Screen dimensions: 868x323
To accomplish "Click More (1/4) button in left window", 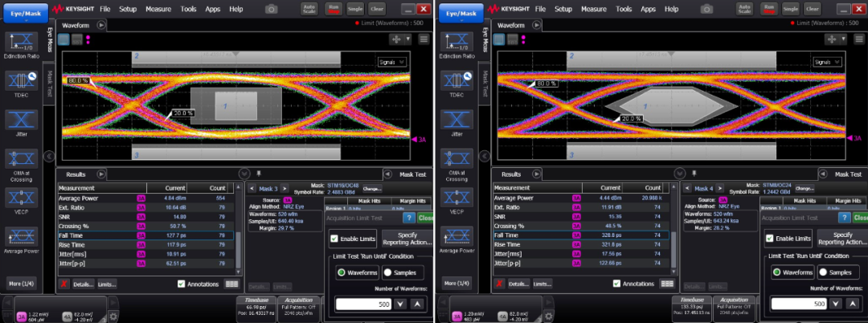I will tap(23, 284).
